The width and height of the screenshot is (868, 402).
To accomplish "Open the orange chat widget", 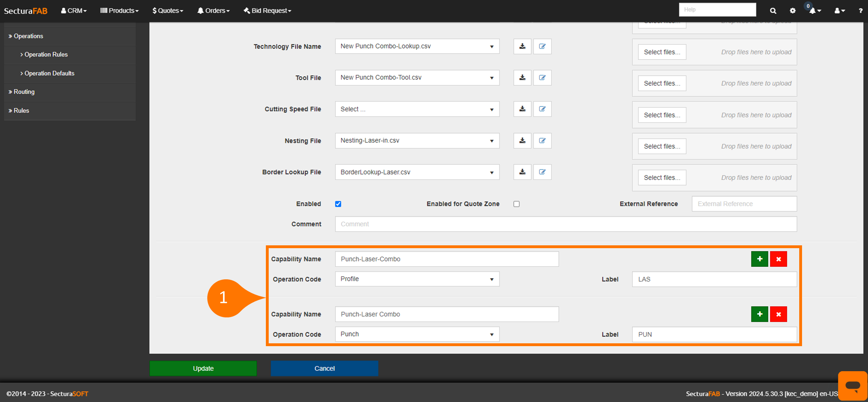I will coord(852,385).
